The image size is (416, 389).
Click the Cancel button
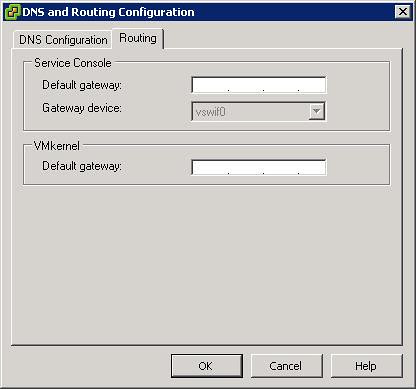287,366
